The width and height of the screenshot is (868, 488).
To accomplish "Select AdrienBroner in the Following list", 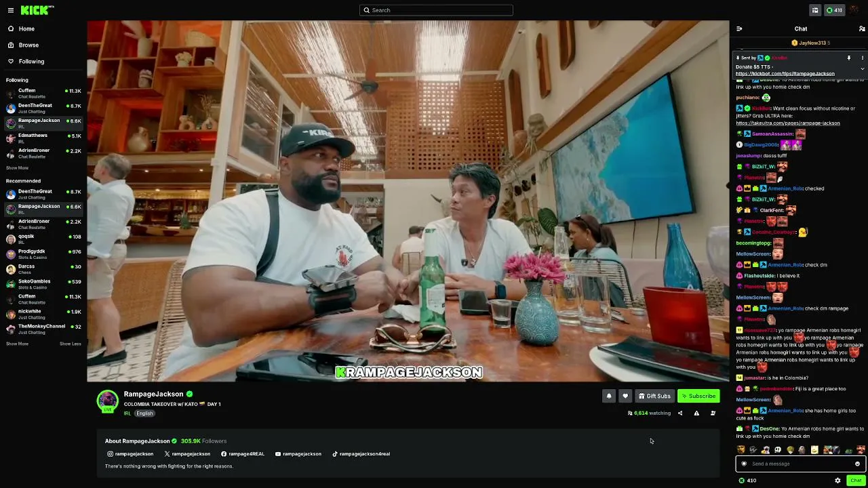I will 43,153.
